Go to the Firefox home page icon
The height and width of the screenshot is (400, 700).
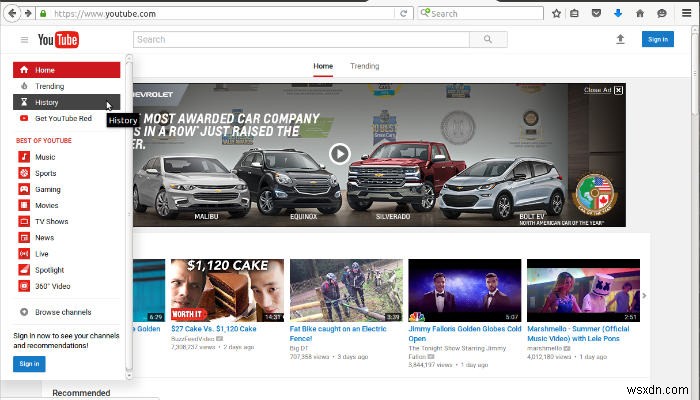(x=640, y=13)
